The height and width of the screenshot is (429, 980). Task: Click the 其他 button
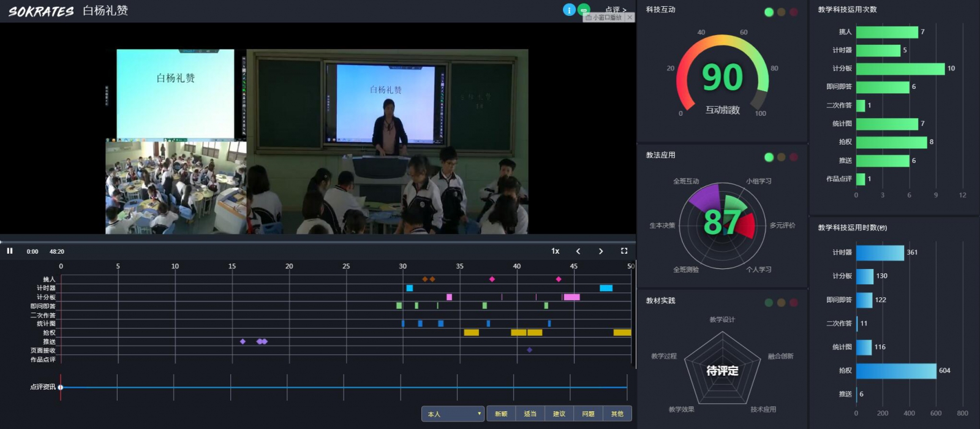tap(617, 414)
